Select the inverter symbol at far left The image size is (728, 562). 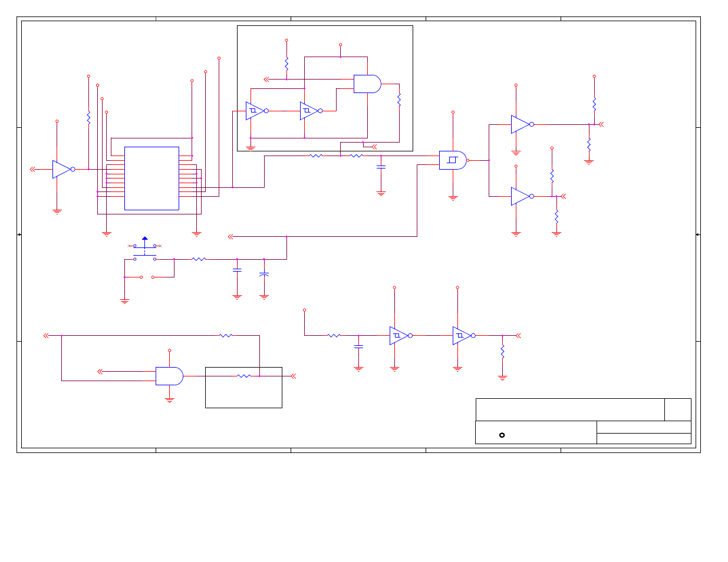point(63,169)
